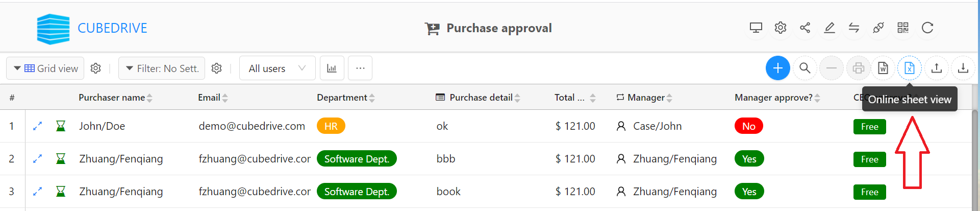Click the print icon in toolbar
The image size is (980, 211).
click(x=858, y=68)
